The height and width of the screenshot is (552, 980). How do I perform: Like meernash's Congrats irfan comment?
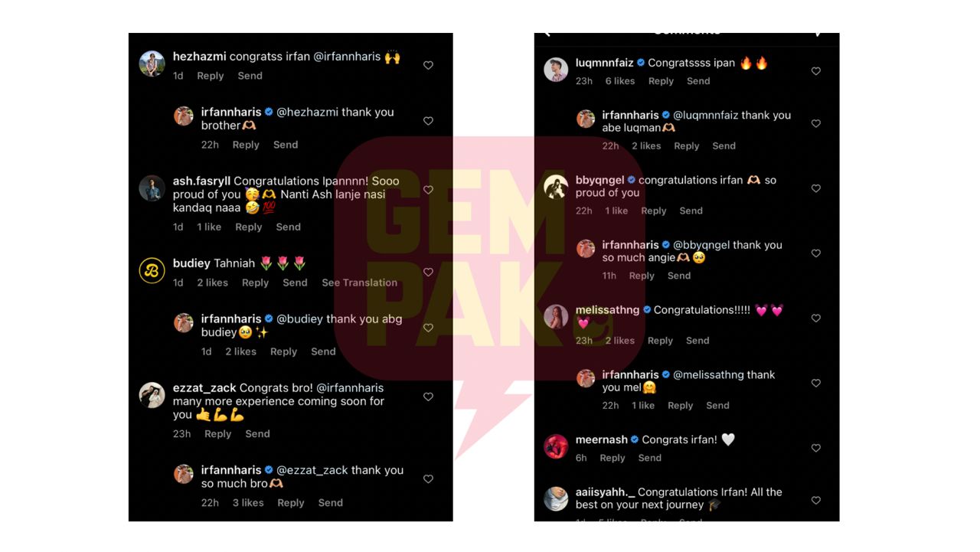point(815,448)
